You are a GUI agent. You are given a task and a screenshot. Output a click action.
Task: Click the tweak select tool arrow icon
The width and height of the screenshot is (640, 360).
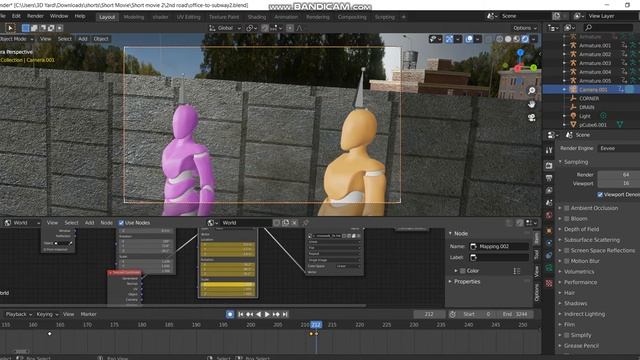click(x=10, y=28)
